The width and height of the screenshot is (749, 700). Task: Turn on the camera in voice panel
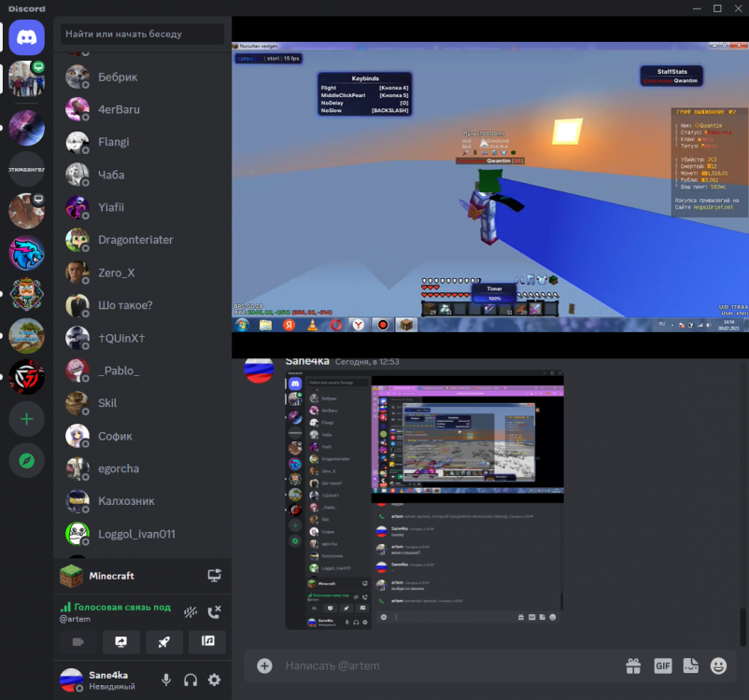pyautogui.click(x=78, y=642)
